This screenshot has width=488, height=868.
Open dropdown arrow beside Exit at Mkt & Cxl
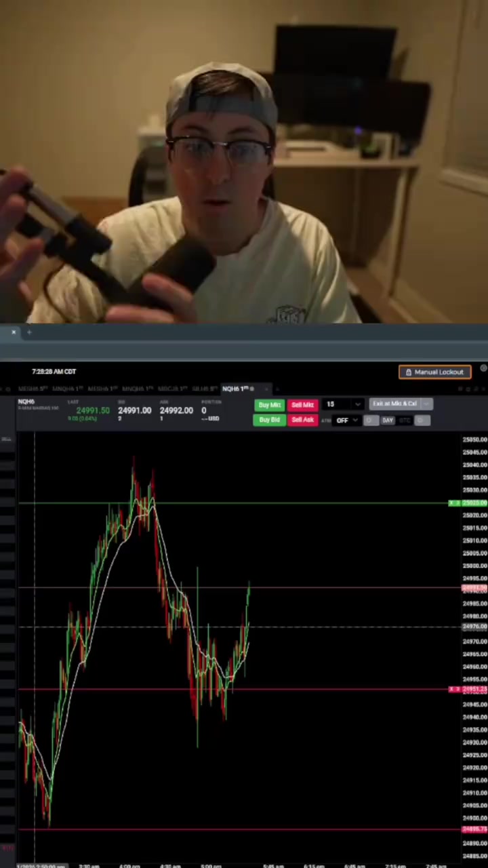426,404
